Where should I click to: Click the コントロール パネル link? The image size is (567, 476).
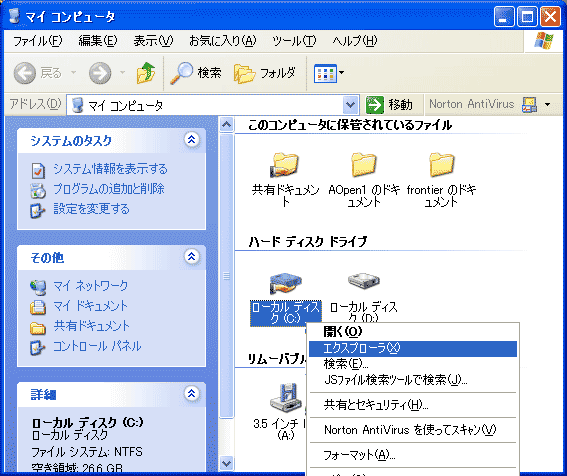click(x=97, y=346)
